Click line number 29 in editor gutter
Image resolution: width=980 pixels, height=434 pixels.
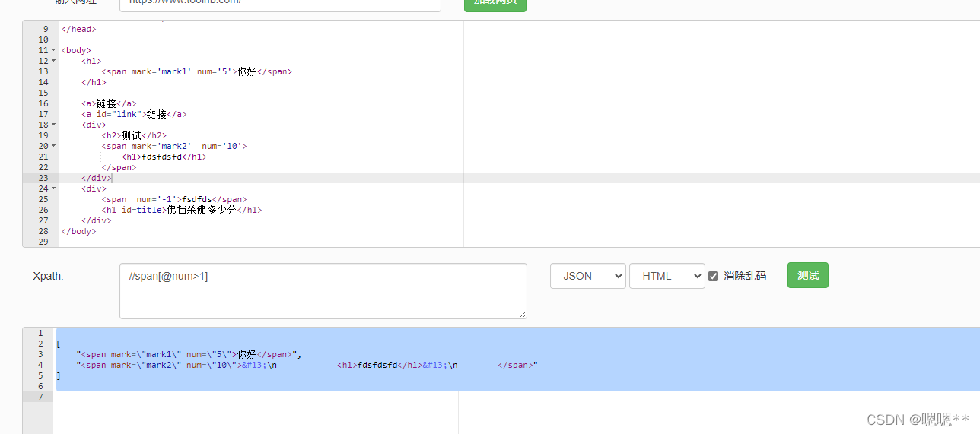click(43, 242)
